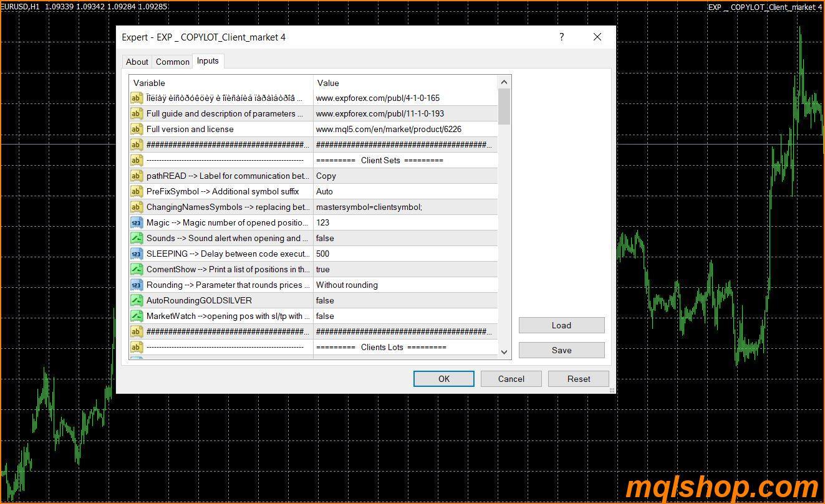Click the 123 icon next to SLEEPING parameter
Screen dimensions: 825x504
(136, 254)
